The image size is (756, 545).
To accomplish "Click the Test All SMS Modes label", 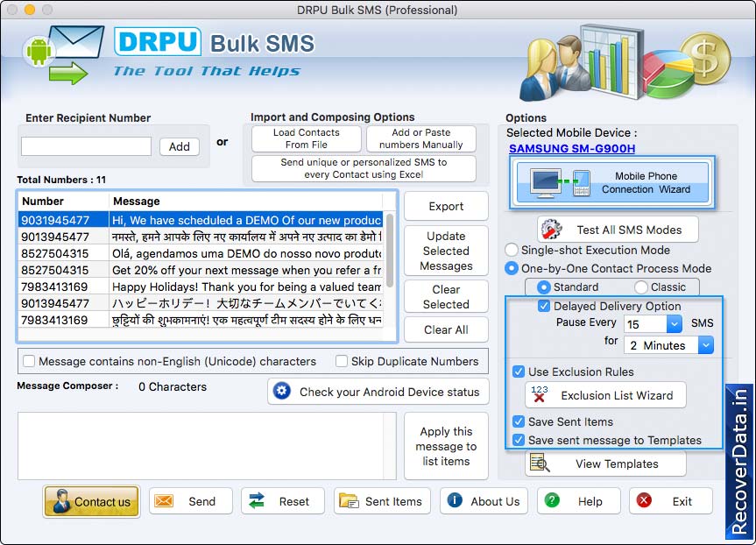I will pos(629,230).
